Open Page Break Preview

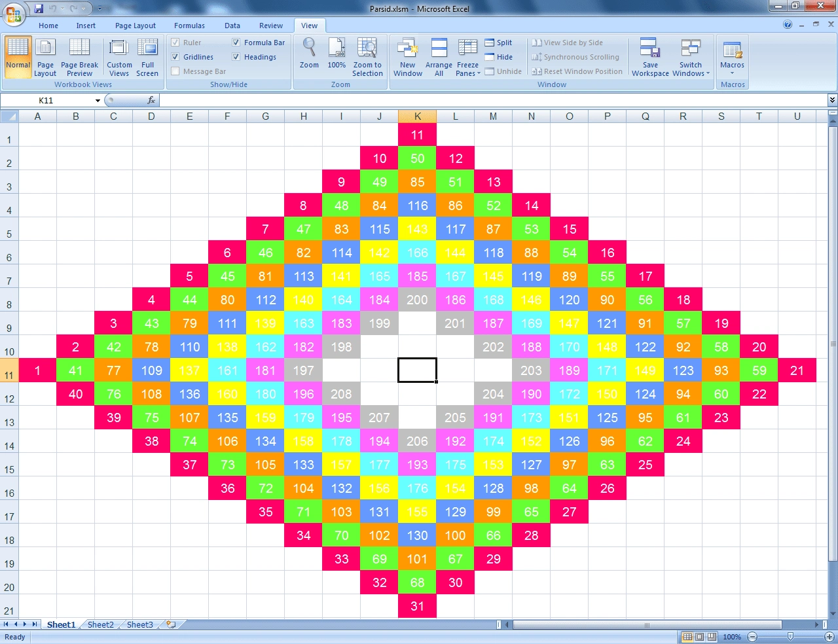click(79, 57)
